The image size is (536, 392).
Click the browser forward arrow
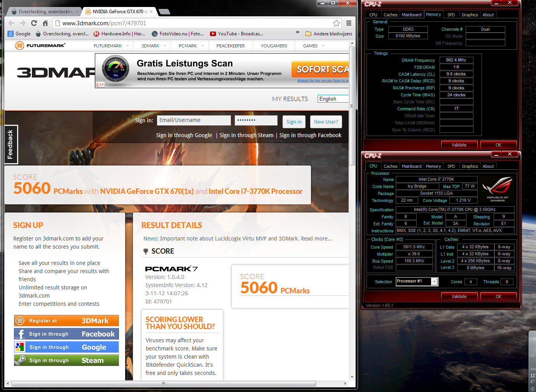click(23, 23)
